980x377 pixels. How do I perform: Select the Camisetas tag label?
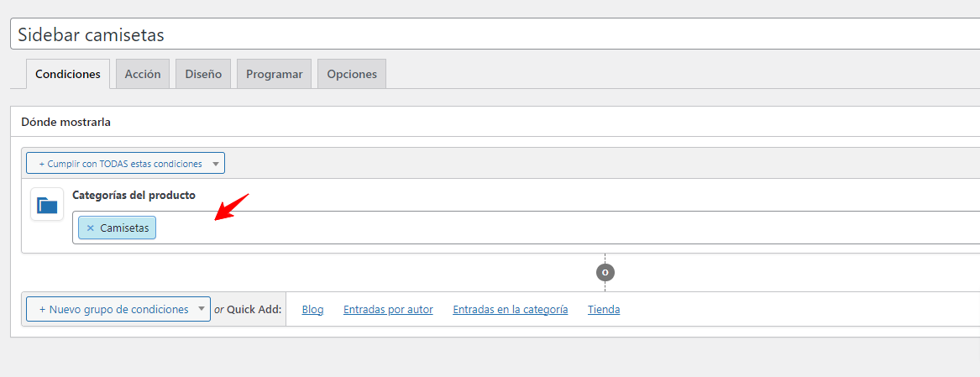[124, 228]
